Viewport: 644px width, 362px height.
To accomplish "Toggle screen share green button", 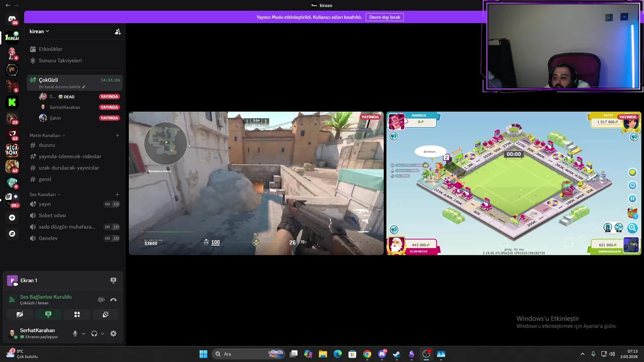I will tap(48, 314).
